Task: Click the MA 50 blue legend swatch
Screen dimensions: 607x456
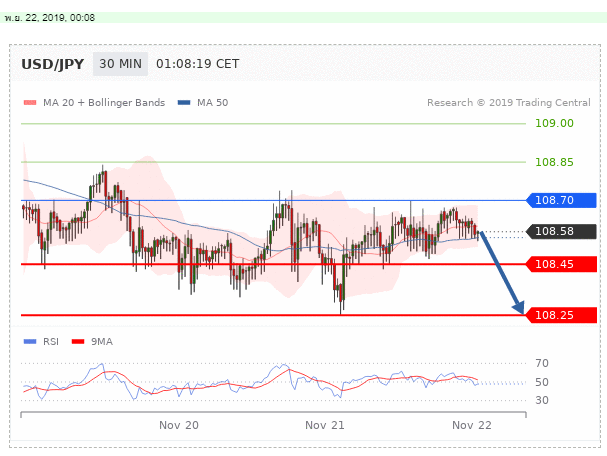Action: pyautogui.click(x=184, y=103)
